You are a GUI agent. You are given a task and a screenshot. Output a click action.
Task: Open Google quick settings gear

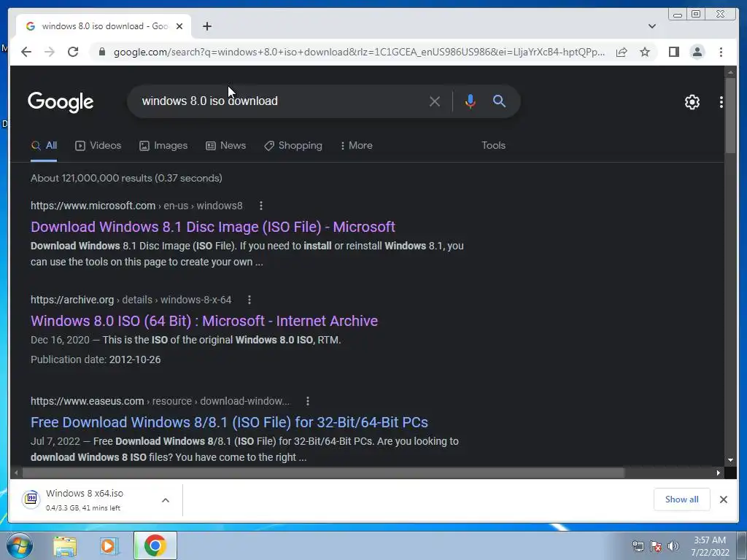point(692,102)
